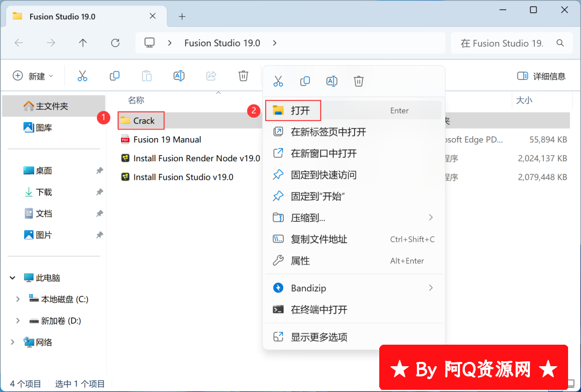Click the 2,079,448 KB size value
Image resolution: width=581 pixels, height=392 pixels.
pyautogui.click(x=542, y=177)
